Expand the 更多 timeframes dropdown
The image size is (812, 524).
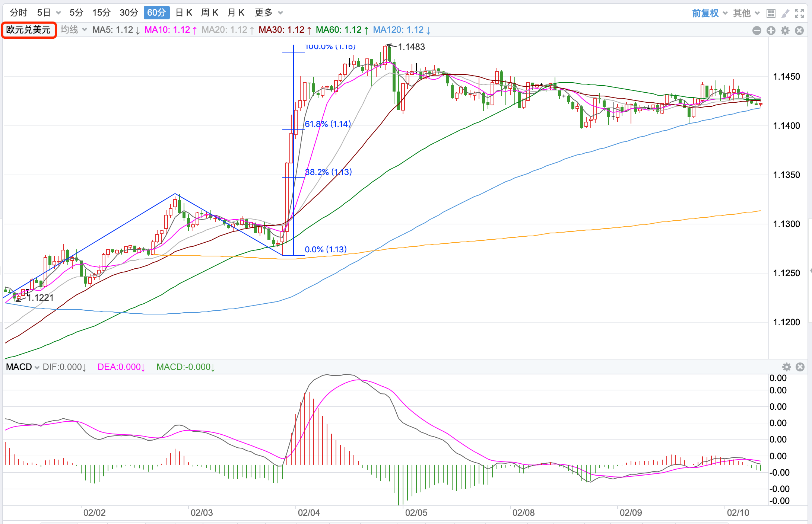269,13
